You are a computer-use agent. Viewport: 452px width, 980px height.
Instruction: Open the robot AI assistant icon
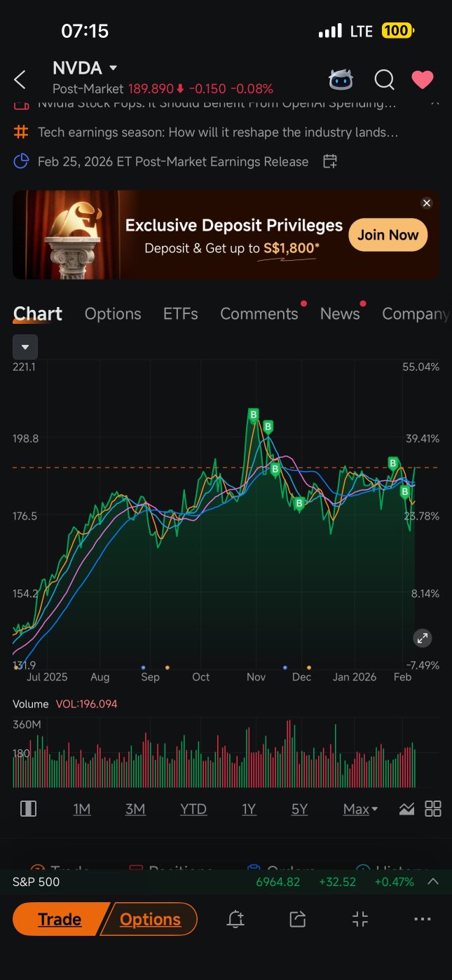click(341, 79)
